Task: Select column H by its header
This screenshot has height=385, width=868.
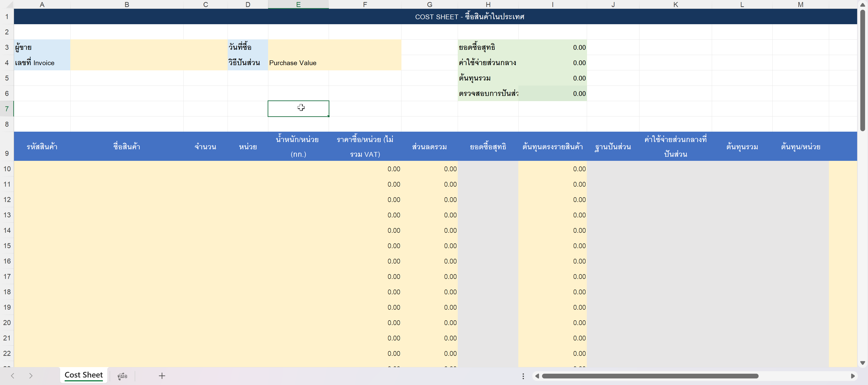Action: (488, 4)
